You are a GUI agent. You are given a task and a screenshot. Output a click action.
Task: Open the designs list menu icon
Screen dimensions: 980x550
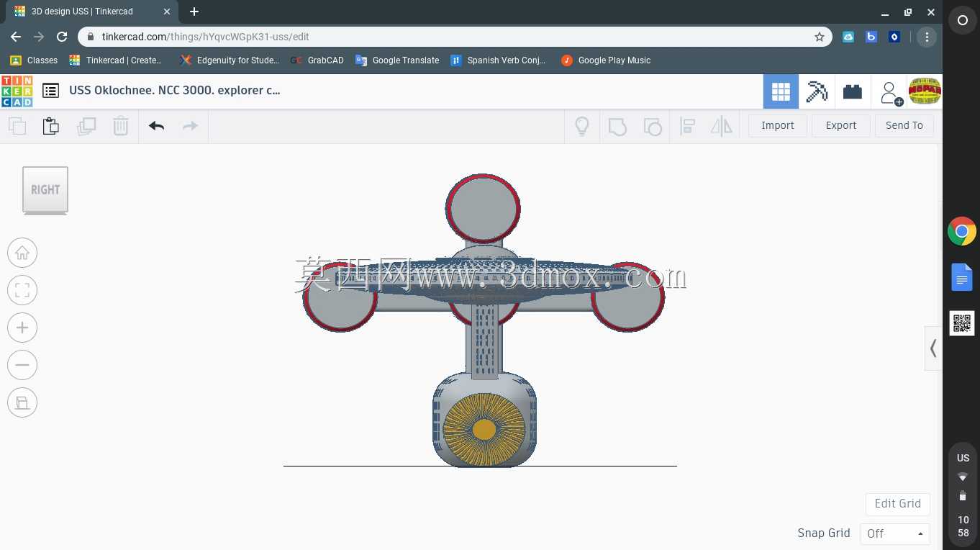click(50, 91)
